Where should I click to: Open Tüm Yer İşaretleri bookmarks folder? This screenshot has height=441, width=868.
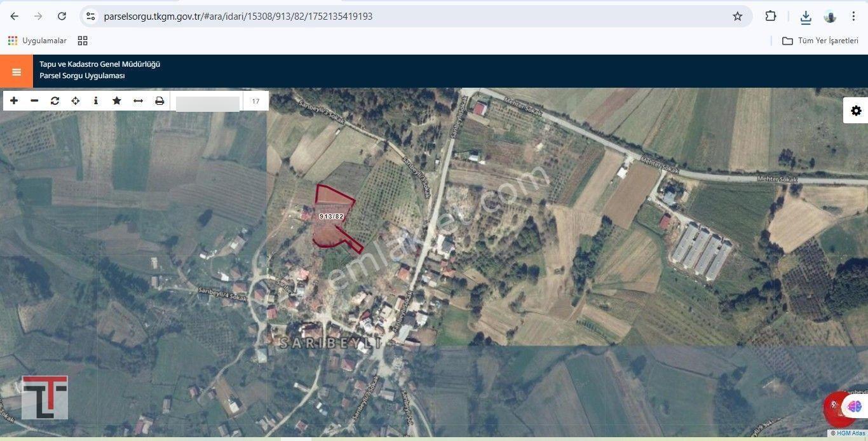[820, 41]
